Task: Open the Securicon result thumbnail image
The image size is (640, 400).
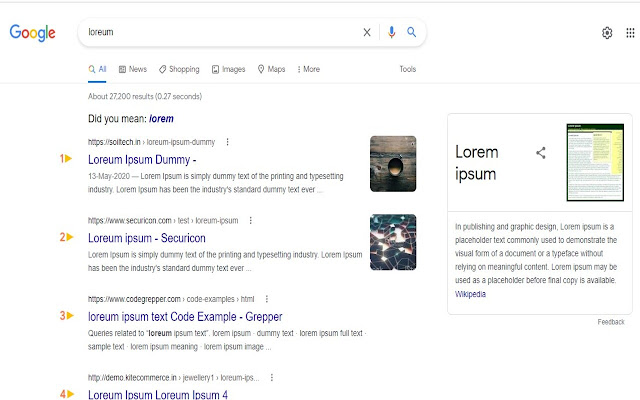Action: (x=393, y=242)
